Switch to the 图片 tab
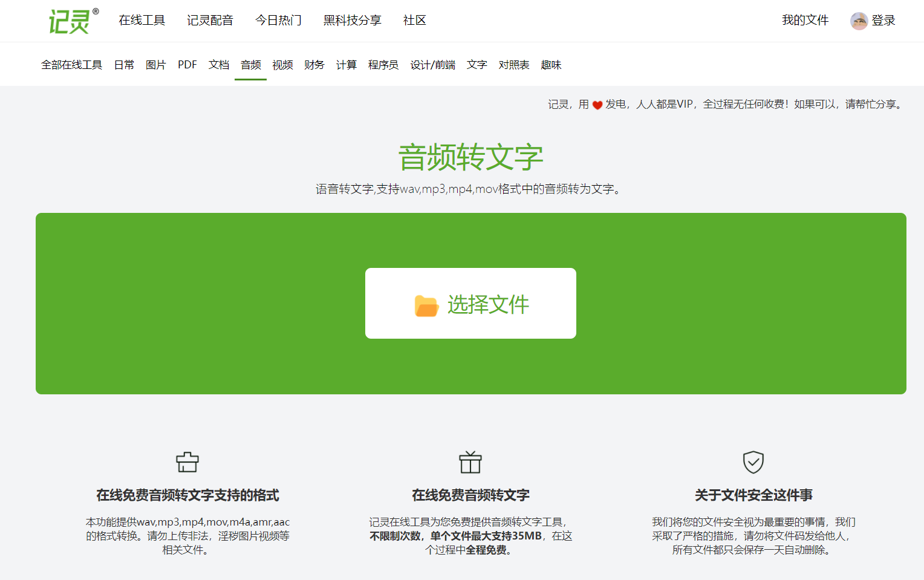Image resolution: width=924 pixels, height=580 pixels. (155, 65)
